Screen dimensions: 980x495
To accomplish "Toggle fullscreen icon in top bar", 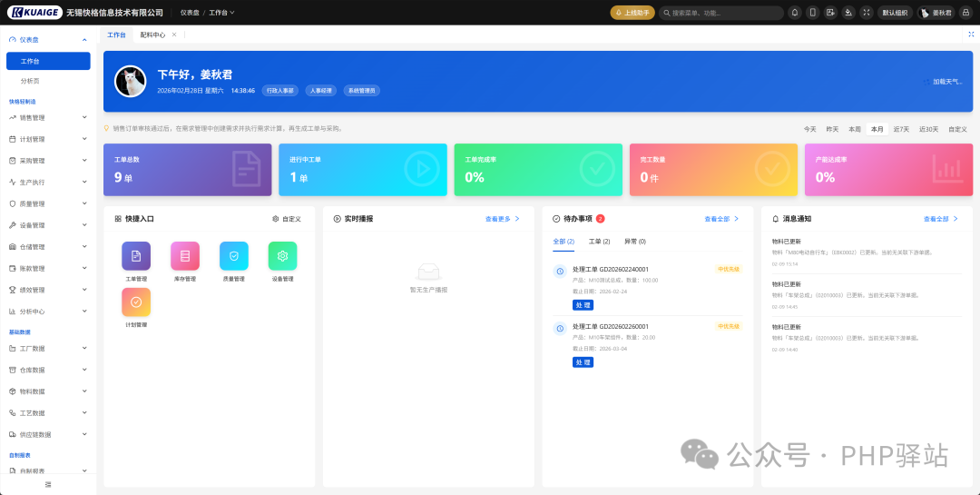I will click(x=866, y=13).
